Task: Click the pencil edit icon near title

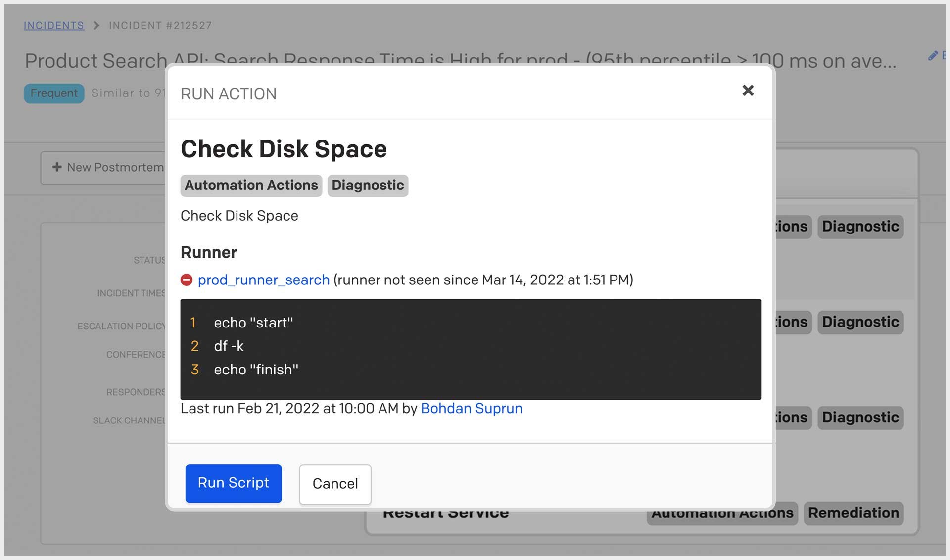Action: 933,56
